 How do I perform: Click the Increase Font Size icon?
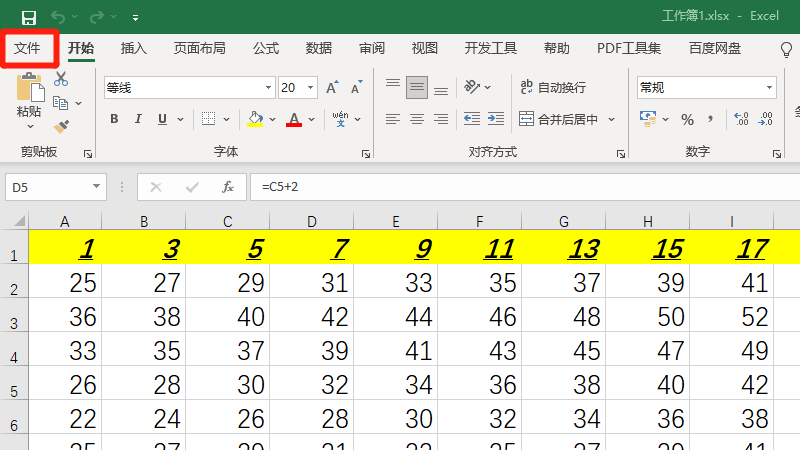(332, 88)
